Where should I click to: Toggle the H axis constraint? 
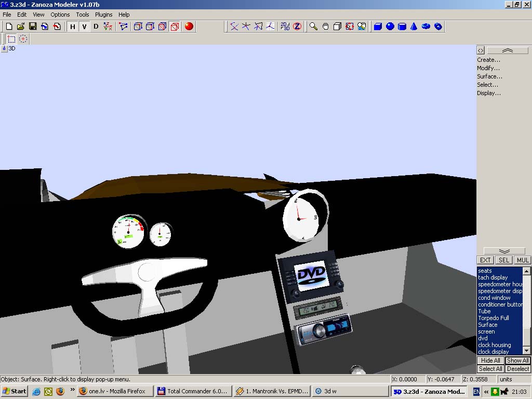click(x=73, y=26)
